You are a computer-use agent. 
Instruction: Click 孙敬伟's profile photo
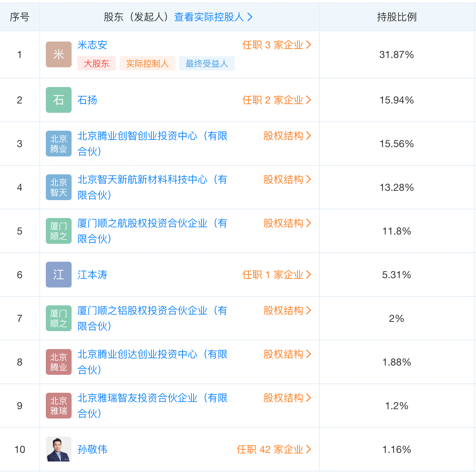click(59, 449)
